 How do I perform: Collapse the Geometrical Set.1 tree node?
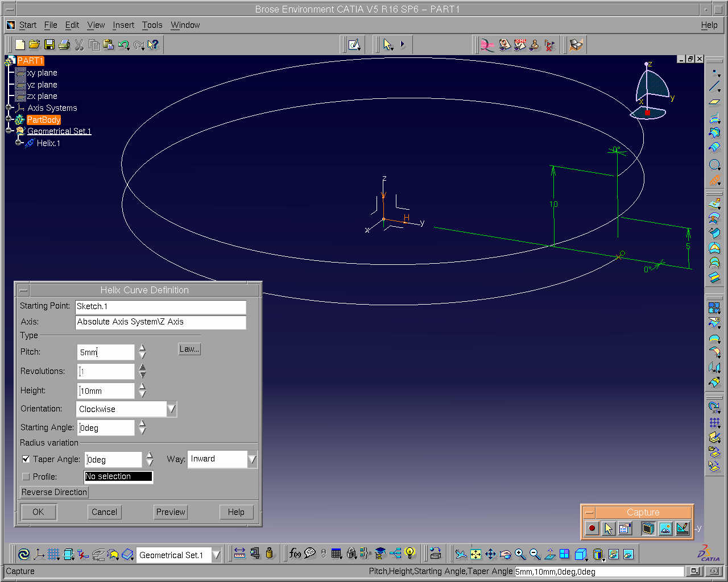coord(9,131)
